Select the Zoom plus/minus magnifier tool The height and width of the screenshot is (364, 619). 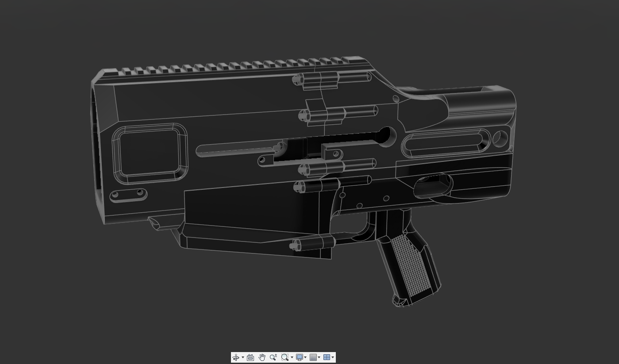tap(273, 357)
